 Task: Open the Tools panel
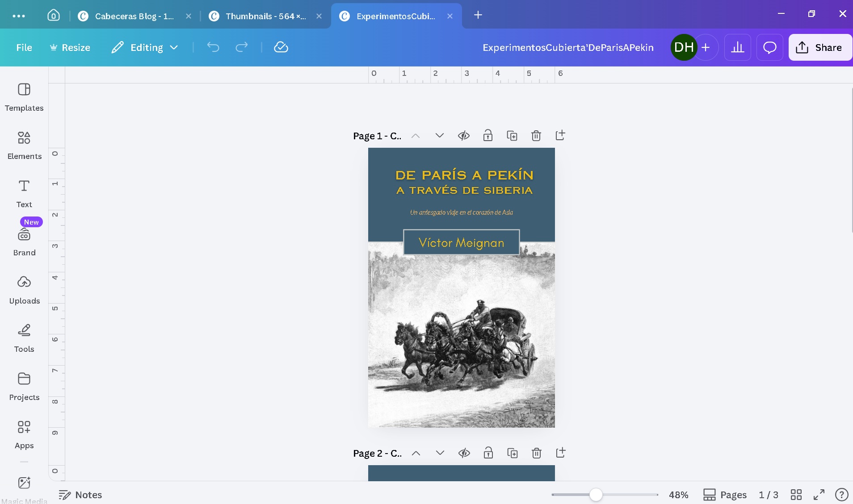point(24,338)
